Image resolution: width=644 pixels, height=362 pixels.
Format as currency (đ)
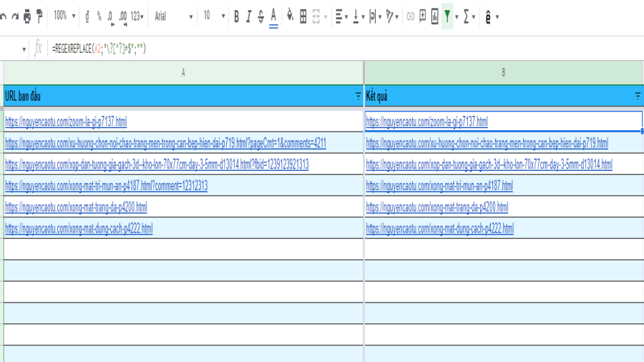[x=87, y=16]
